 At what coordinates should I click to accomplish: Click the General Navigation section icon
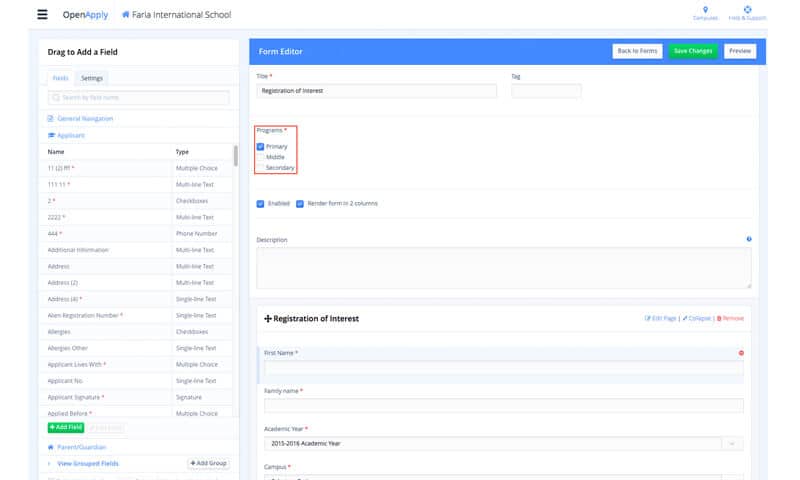tap(51, 118)
